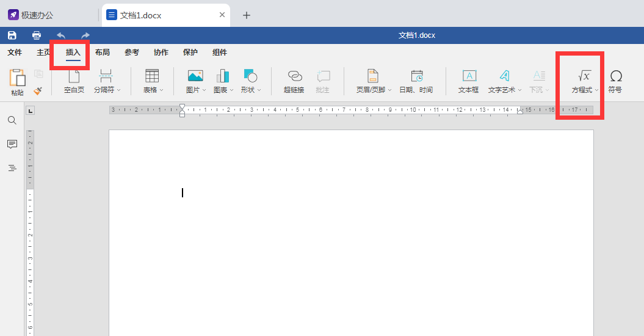
Task: Select the 插入 (Insert) tab
Action: click(x=73, y=52)
